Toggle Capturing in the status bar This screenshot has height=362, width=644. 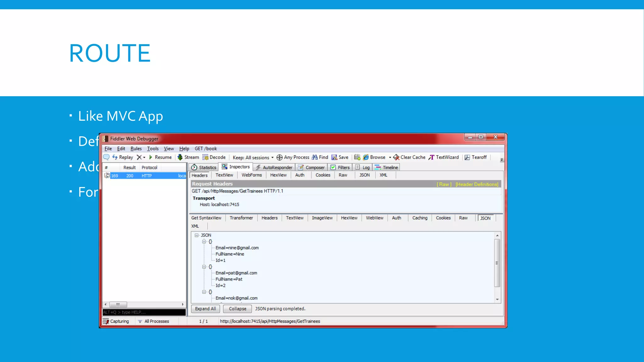[x=116, y=321]
